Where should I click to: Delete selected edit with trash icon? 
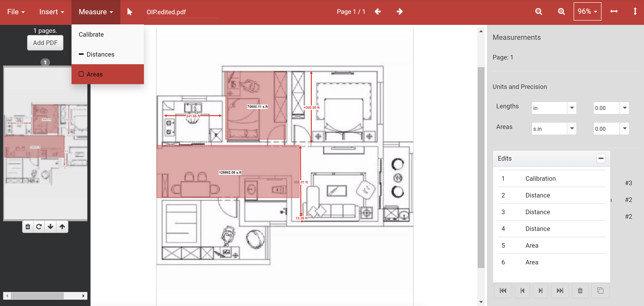point(580,291)
